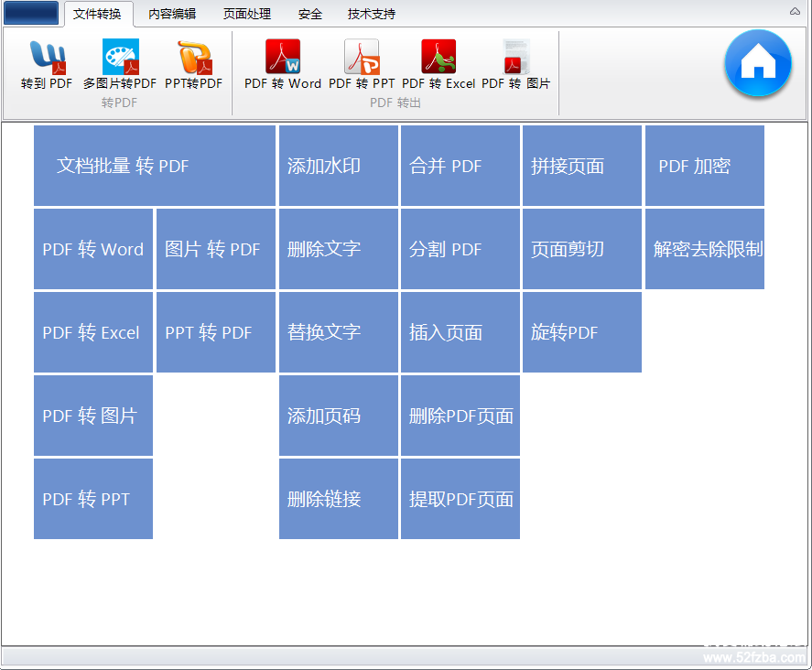
Task: Open the 技术支持 tab
Action: (372, 14)
